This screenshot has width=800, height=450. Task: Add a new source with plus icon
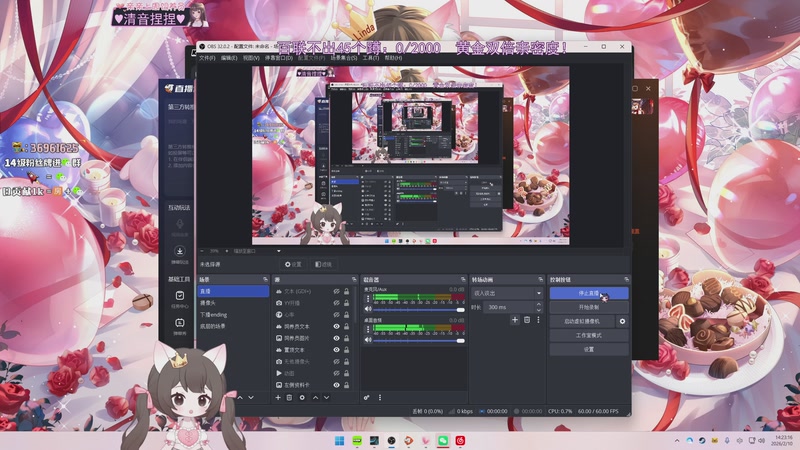(278, 397)
